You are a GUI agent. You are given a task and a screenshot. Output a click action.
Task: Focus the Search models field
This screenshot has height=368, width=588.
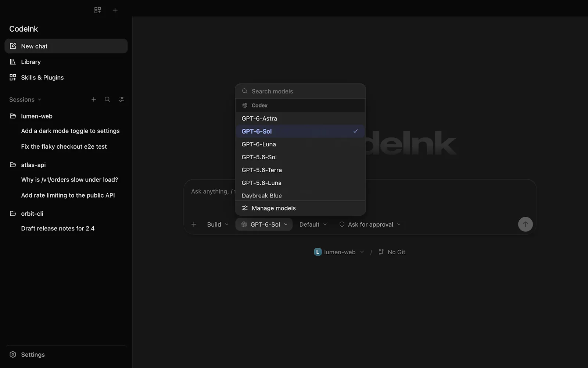point(300,91)
